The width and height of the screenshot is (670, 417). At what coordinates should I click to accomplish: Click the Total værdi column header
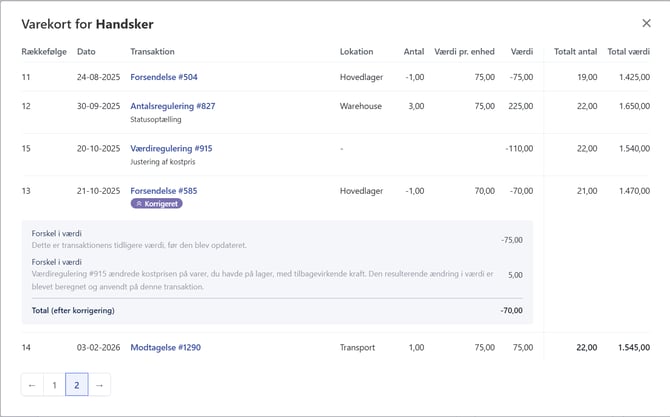coord(628,51)
